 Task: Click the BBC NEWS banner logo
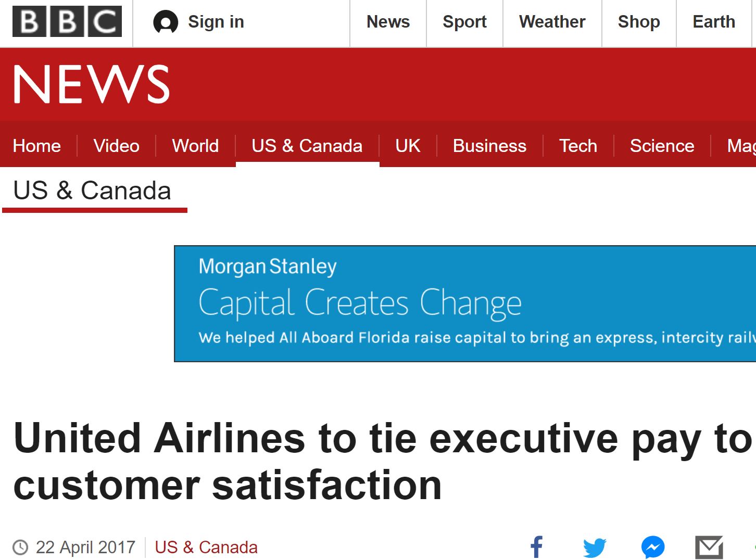92,84
